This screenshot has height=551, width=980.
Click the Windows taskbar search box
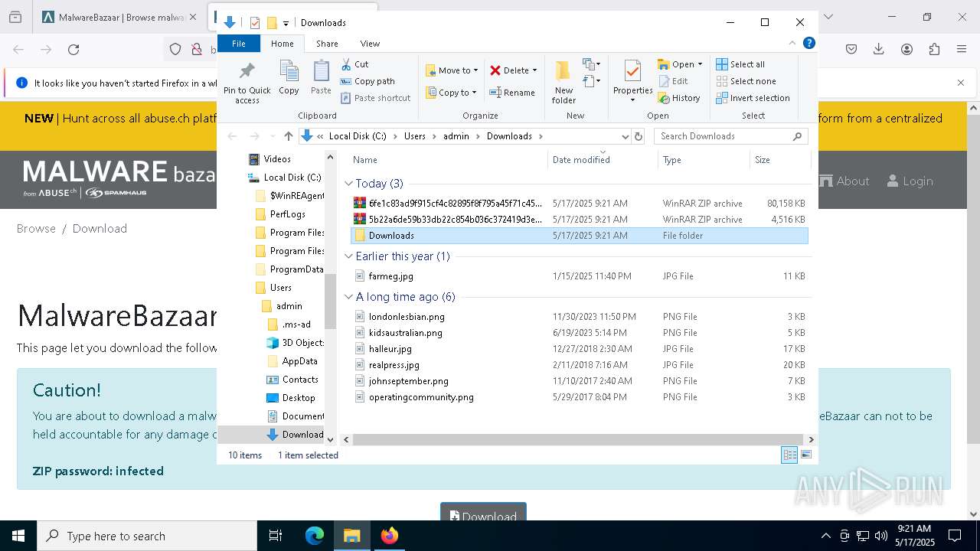click(147, 536)
